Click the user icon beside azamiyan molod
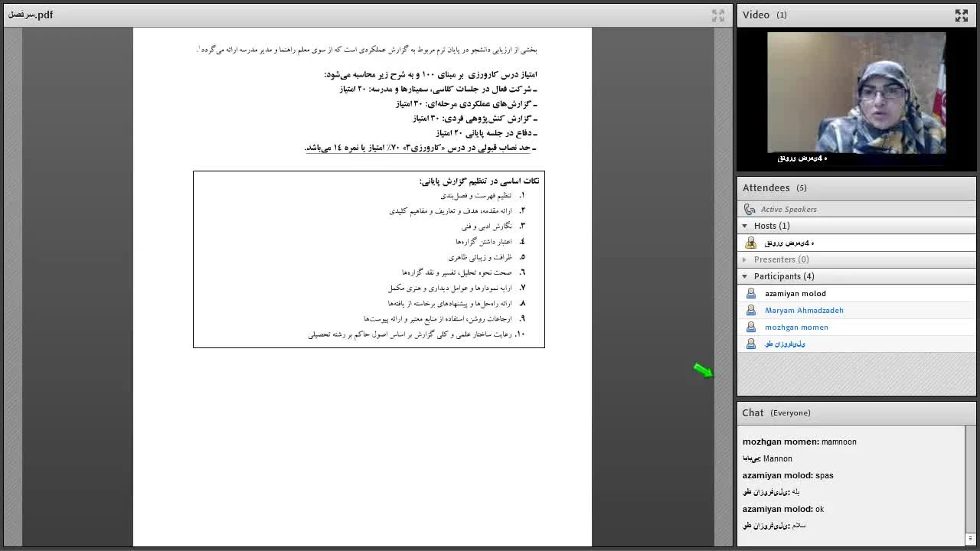 [x=750, y=293]
